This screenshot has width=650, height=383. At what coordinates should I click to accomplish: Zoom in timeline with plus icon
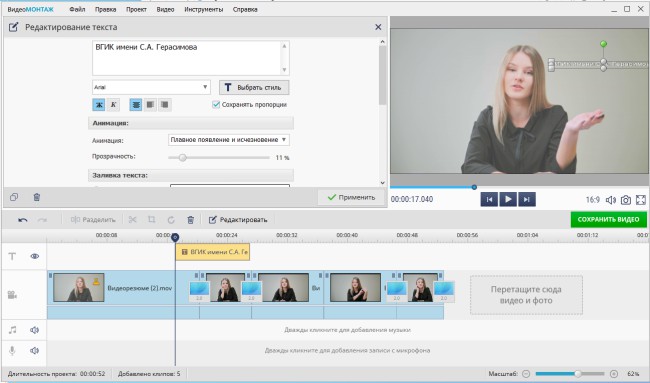pyautogui.click(x=614, y=374)
